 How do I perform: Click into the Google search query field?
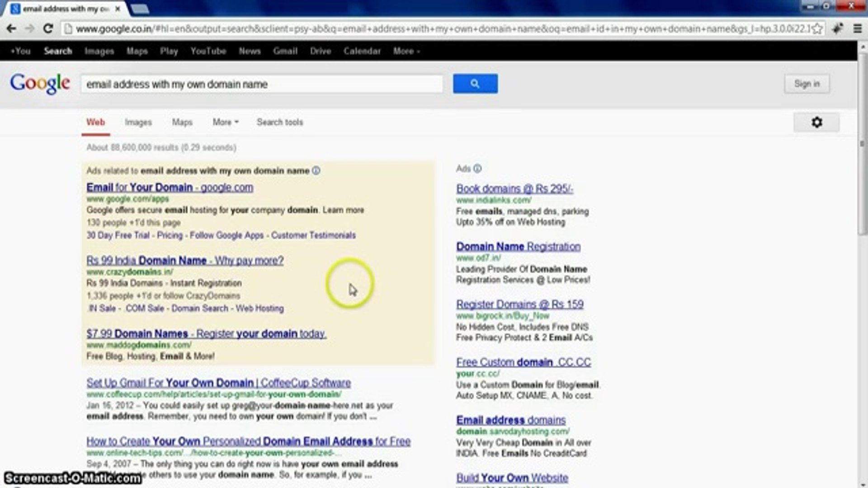tap(261, 84)
